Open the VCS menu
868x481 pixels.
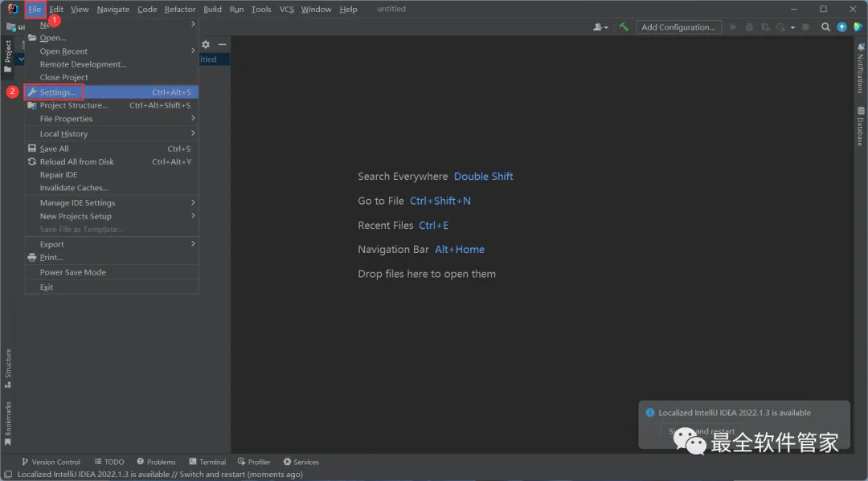pos(286,10)
